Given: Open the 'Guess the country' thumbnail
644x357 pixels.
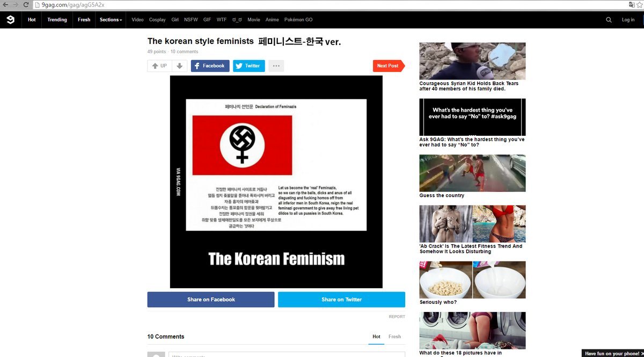Looking at the screenshot, I should 472,173.
